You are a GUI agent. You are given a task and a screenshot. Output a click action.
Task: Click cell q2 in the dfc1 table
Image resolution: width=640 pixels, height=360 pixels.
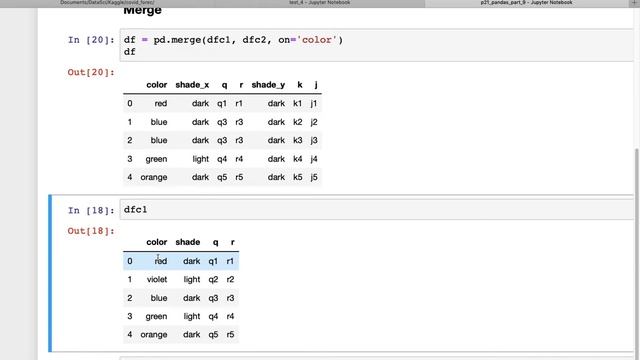(x=213, y=280)
